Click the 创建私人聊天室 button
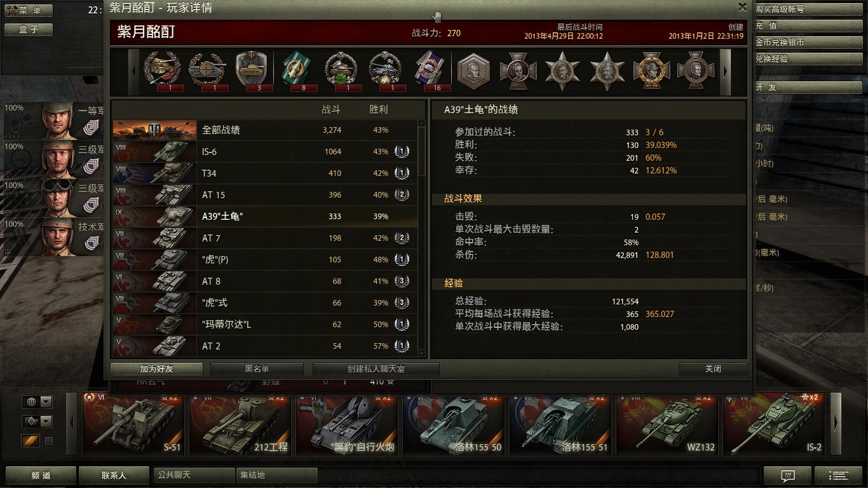This screenshot has width=868, height=488. point(376,369)
